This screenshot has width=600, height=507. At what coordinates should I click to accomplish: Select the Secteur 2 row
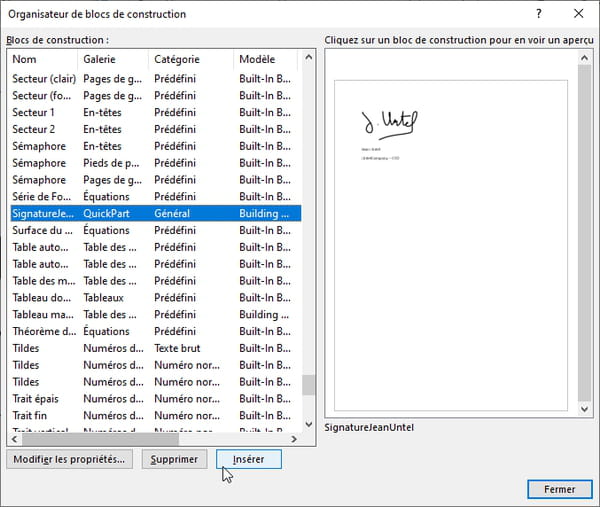click(x=156, y=129)
